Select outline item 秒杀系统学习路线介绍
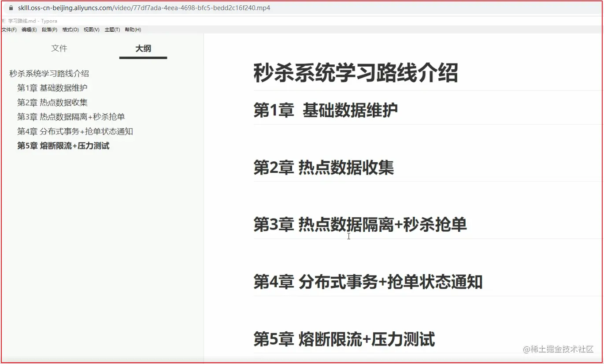 pos(49,74)
